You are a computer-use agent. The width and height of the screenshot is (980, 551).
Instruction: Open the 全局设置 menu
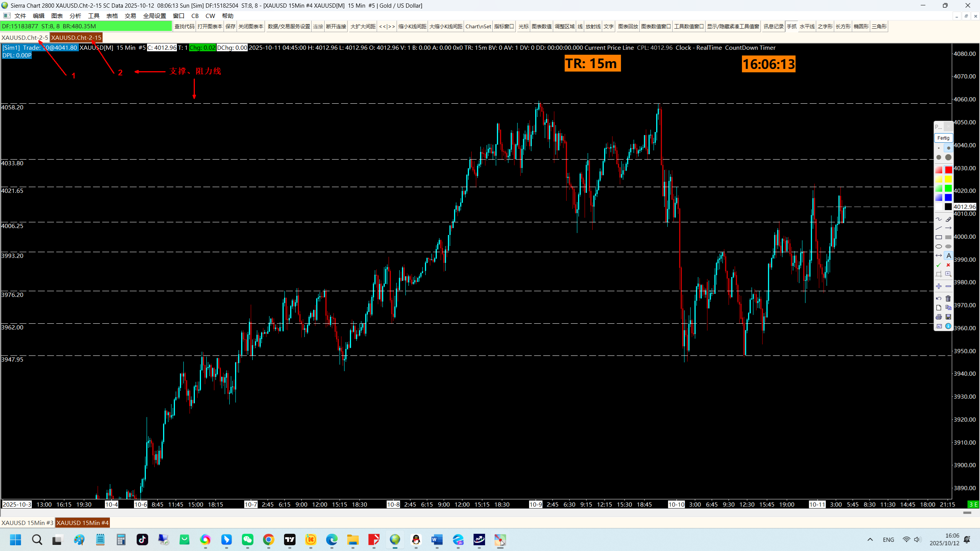point(154,16)
